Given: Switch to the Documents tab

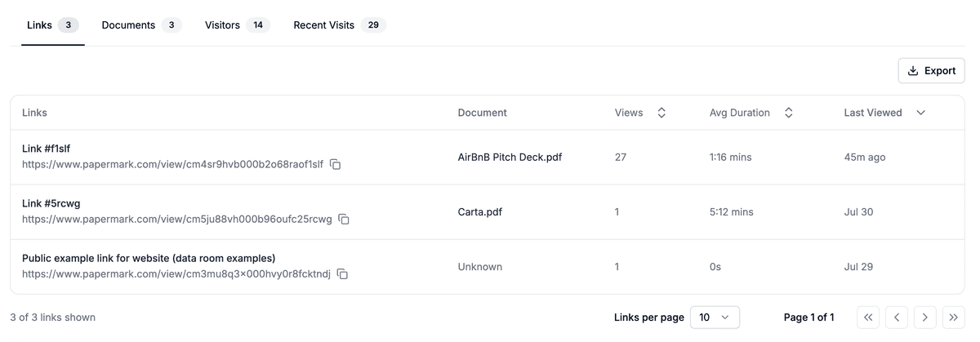Looking at the screenshot, I should pyautogui.click(x=139, y=25).
